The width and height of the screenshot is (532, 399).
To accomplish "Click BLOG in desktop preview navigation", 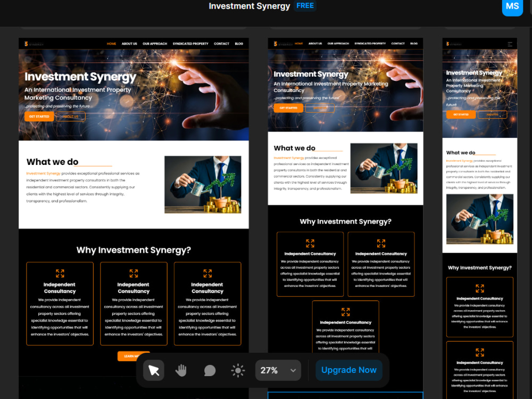I will click(239, 44).
